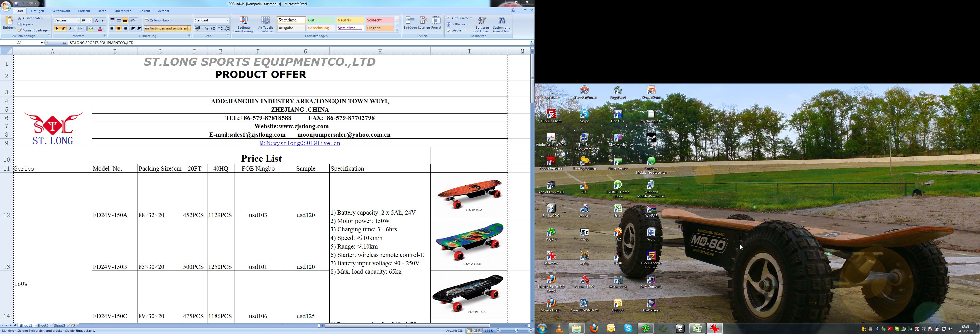Toggle middle vertical alignment
The image size is (980, 334).
119,21
